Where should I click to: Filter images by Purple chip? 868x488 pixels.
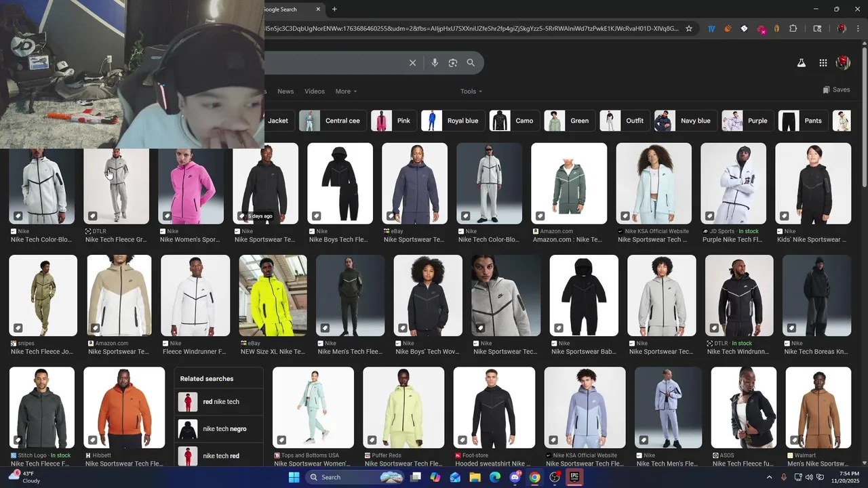748,121
